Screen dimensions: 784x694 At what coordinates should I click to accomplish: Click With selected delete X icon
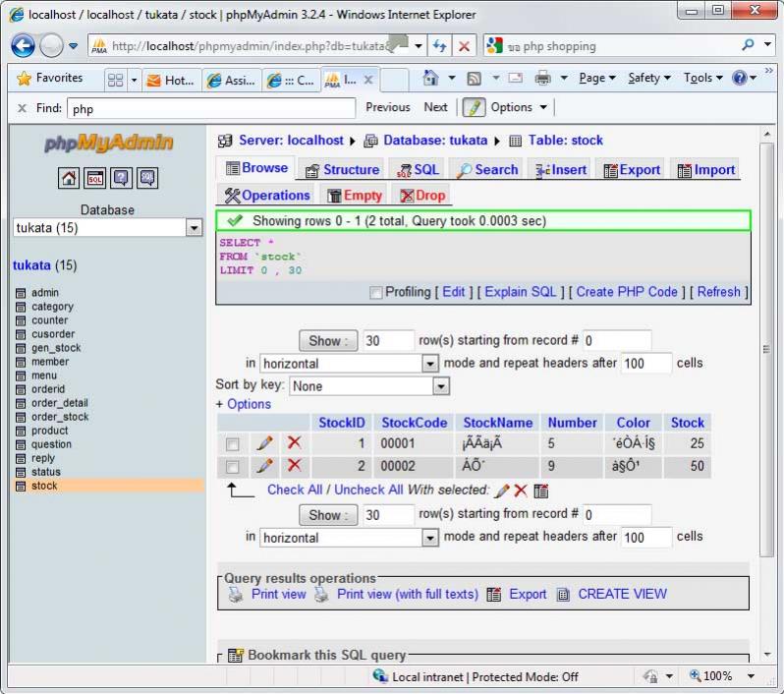point(521,491)
